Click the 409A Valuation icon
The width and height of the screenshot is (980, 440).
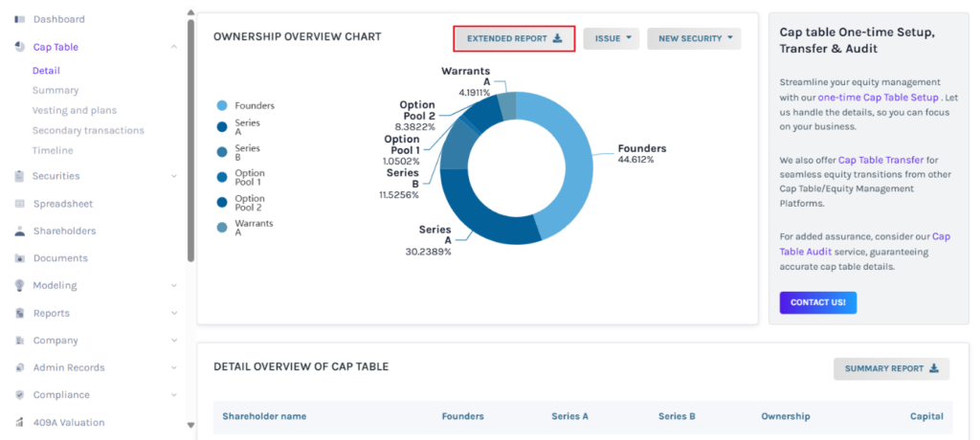coord(20,422)
